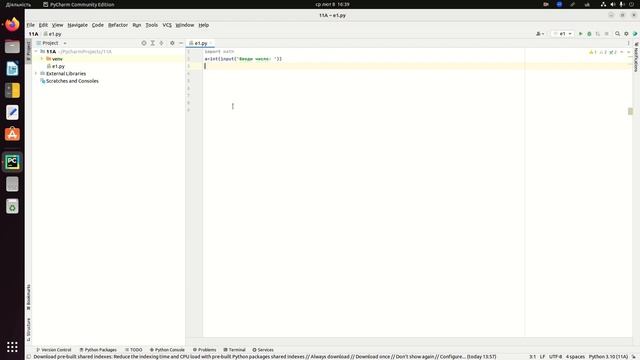Show hidden tool window quick-access at bottom-left
Viewport: 640px width, 360px height.
29,357
